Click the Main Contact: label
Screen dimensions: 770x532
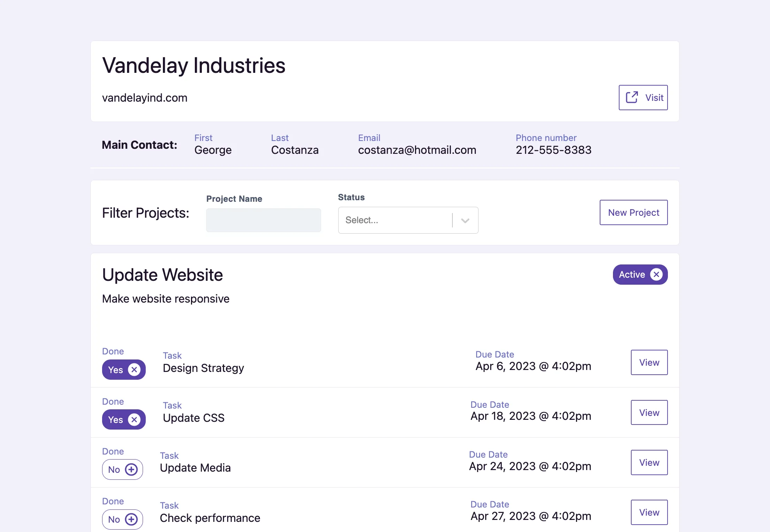point(140,145)
